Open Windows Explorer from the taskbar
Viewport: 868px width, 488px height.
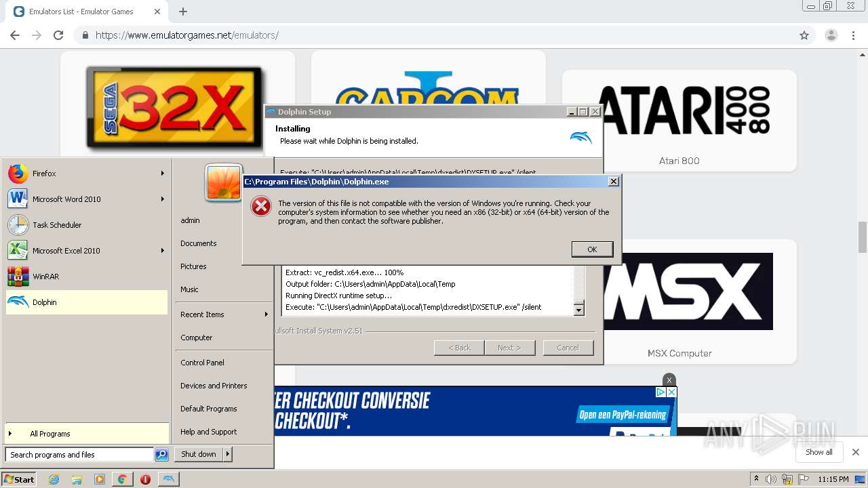click(x=77, y=479)
